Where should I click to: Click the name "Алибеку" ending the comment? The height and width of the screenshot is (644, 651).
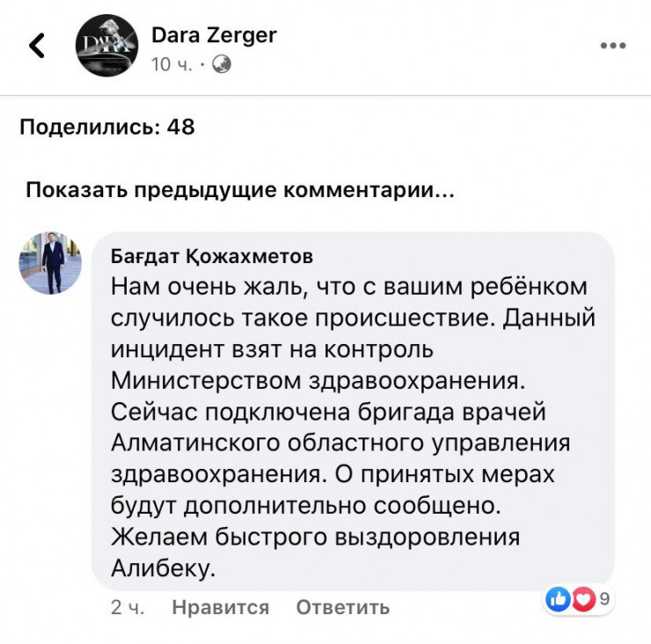tap(163, 569)
